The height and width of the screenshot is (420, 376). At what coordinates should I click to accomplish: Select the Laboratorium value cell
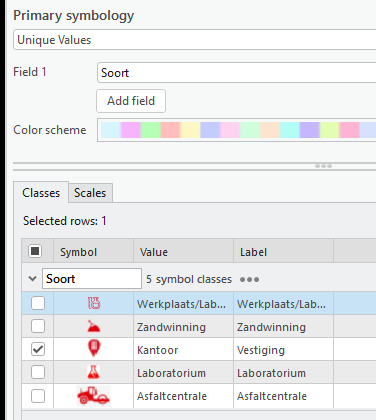pos(183,373)
